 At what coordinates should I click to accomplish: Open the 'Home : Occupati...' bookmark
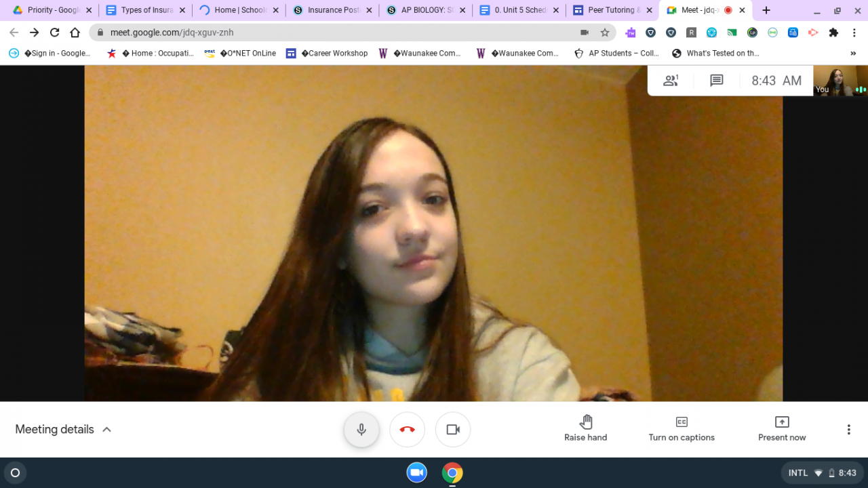pyautogui.click(x=151, y=54)
